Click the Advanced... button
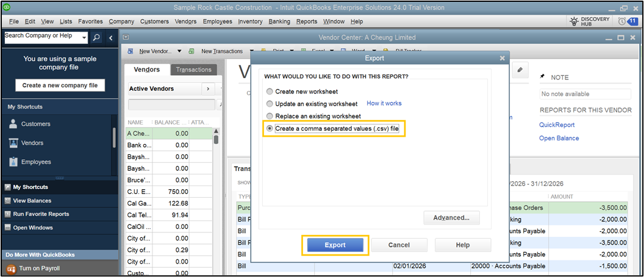 tap(451, 218)
